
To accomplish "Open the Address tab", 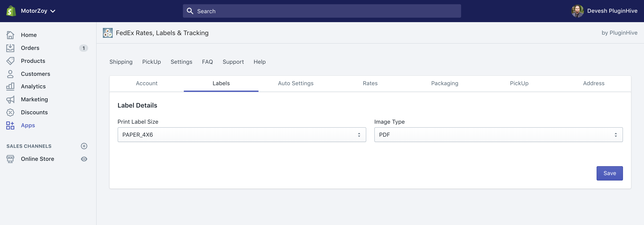I will point(593,83).
